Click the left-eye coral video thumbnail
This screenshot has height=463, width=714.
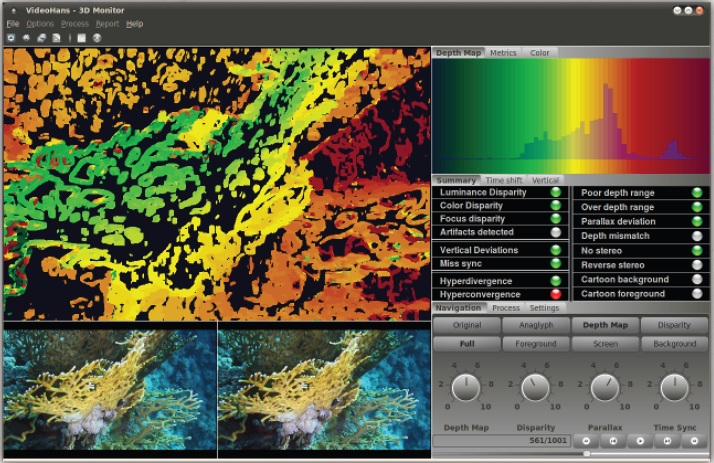[x=110, y=390]
